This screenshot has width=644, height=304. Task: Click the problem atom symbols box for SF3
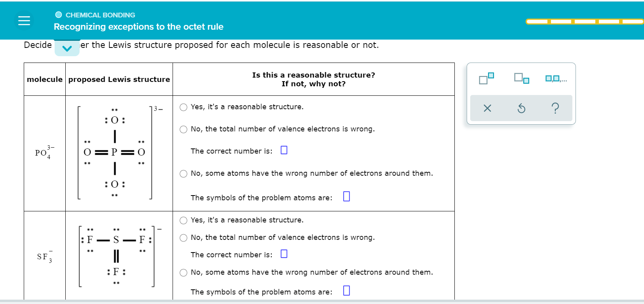346,291
